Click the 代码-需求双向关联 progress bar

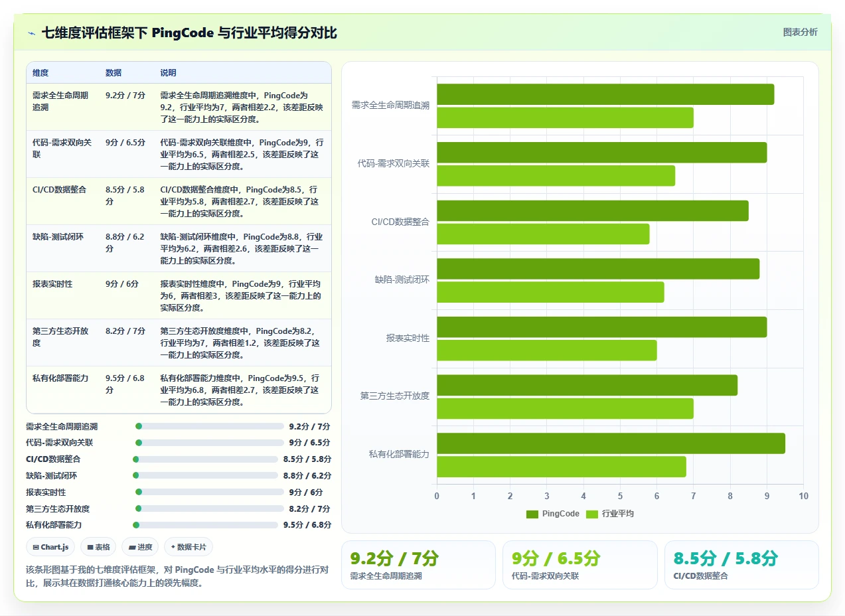(x=209, y=443)
